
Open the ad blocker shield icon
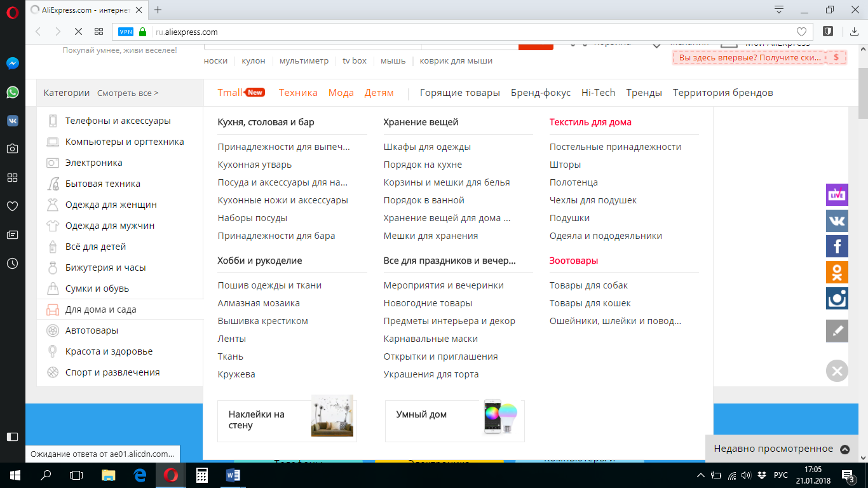pyautogui.click(x=828, y=31)
